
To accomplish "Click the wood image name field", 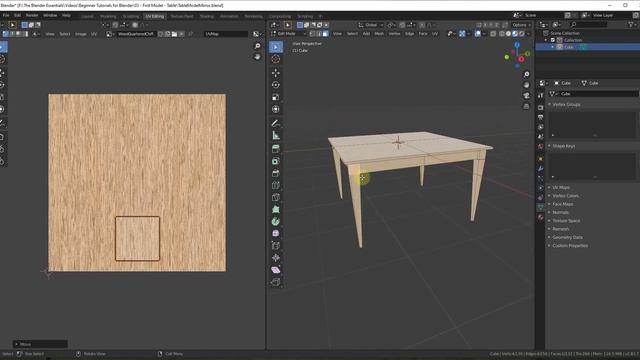I will (x=136, y=34).
